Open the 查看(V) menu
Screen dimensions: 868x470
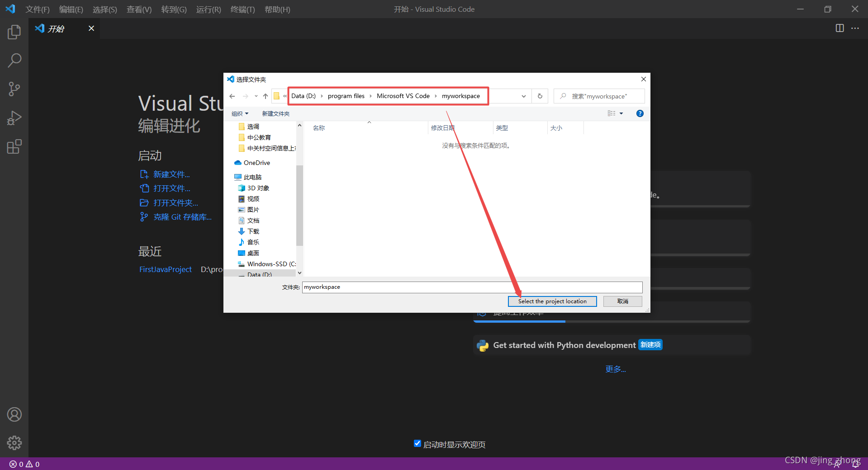(139, 9)
